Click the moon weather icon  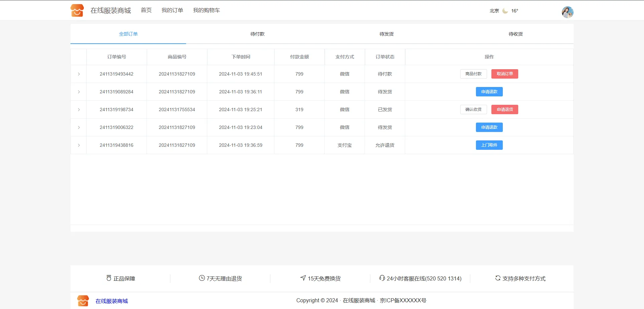click(505, 11)
